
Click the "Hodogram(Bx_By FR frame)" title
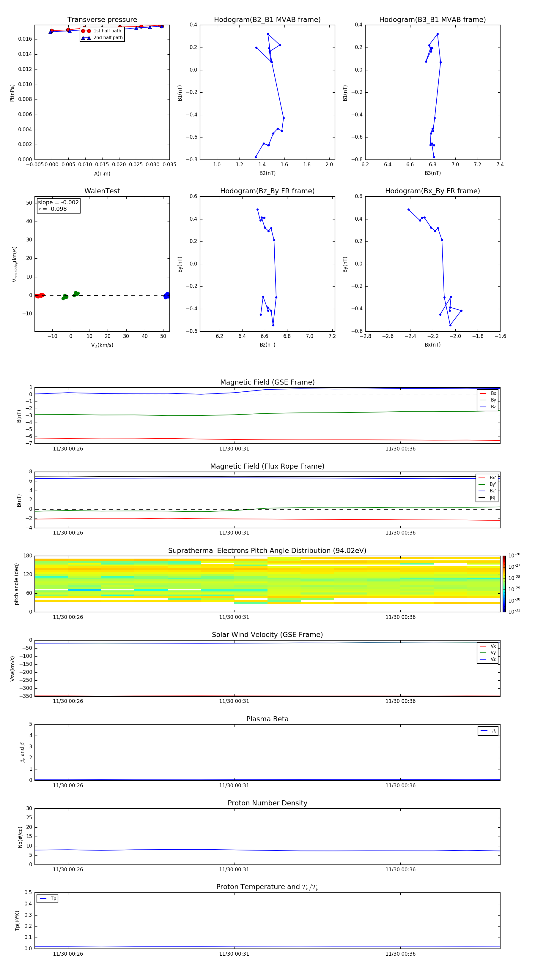[x=432, y=191]
